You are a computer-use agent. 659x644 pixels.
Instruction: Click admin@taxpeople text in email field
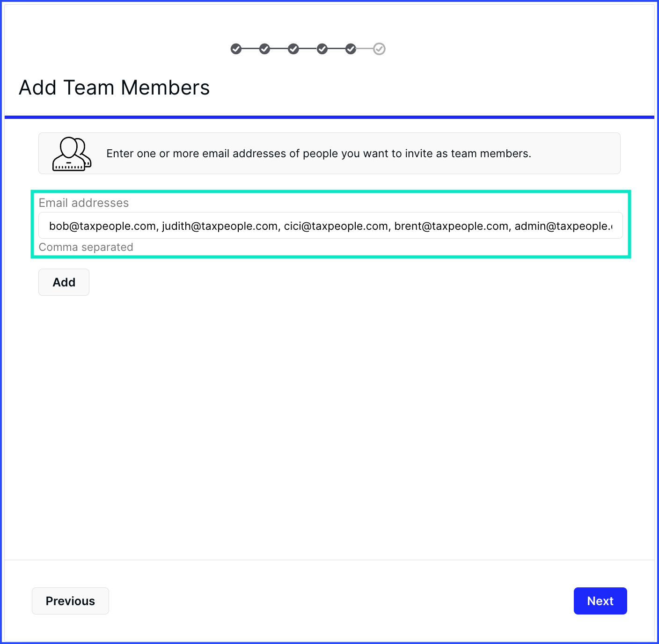click(564, 226)
